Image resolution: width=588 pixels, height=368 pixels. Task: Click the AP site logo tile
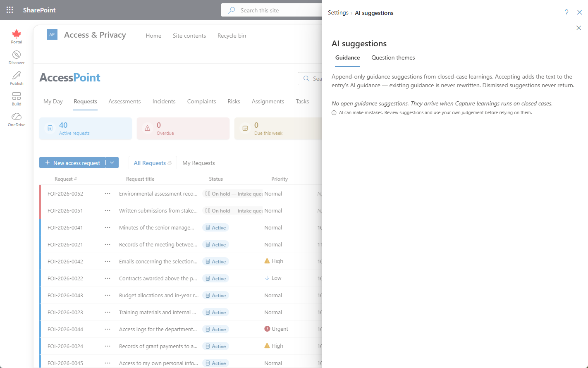(52, 35)
